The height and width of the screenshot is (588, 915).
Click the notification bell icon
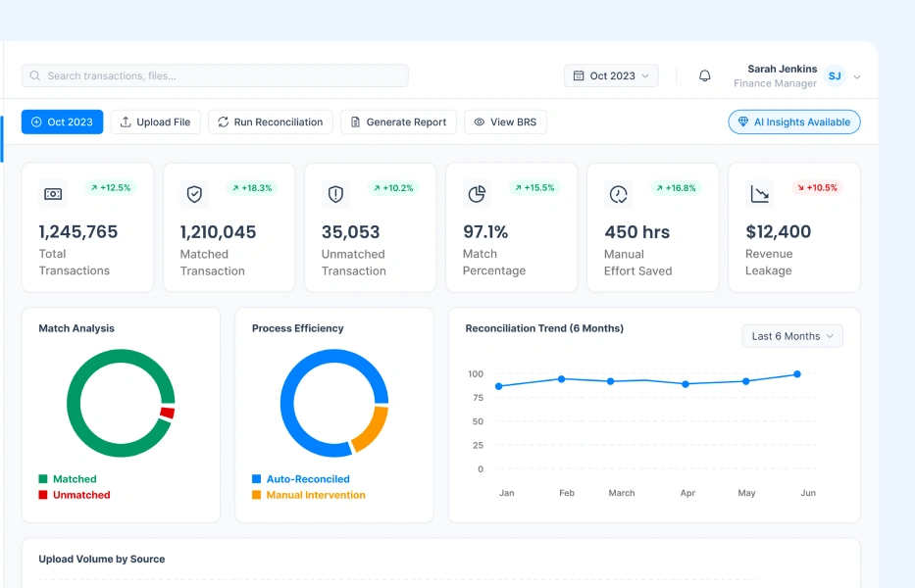coord(704,76)
